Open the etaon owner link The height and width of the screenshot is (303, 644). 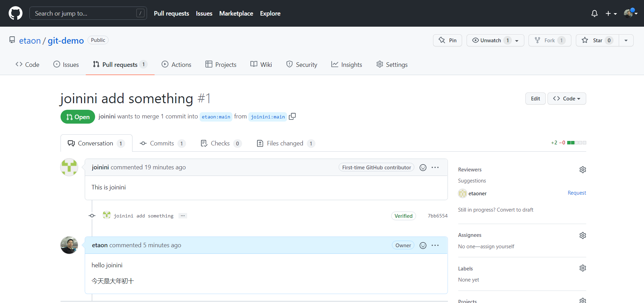point(30,41)
